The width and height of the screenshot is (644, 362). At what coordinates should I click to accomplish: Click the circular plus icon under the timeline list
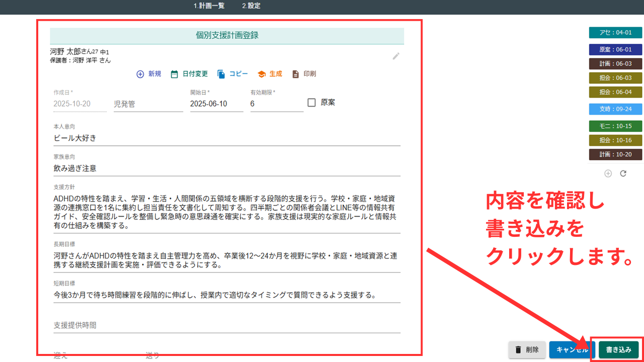[x=608, y=173]
